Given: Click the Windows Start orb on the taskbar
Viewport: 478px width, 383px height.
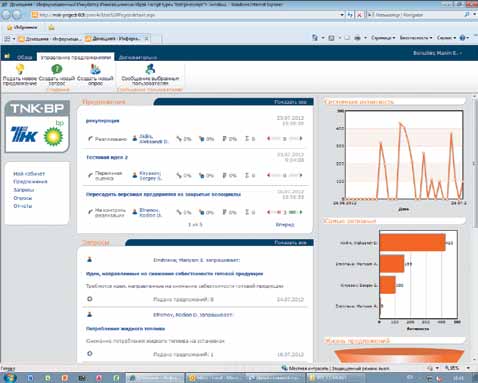Looking at the screenshot, I should [9, 378].
